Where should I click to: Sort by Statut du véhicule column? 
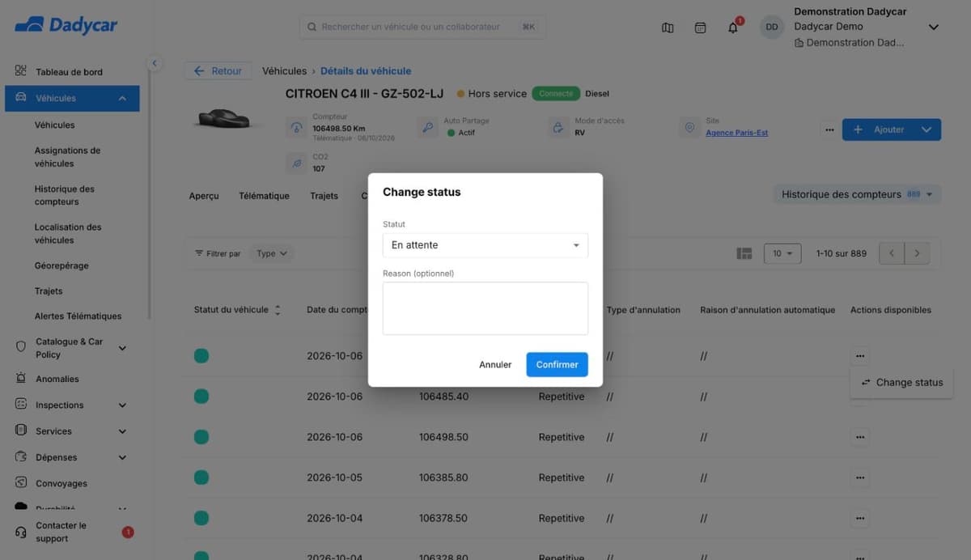[x=278, y=310]
